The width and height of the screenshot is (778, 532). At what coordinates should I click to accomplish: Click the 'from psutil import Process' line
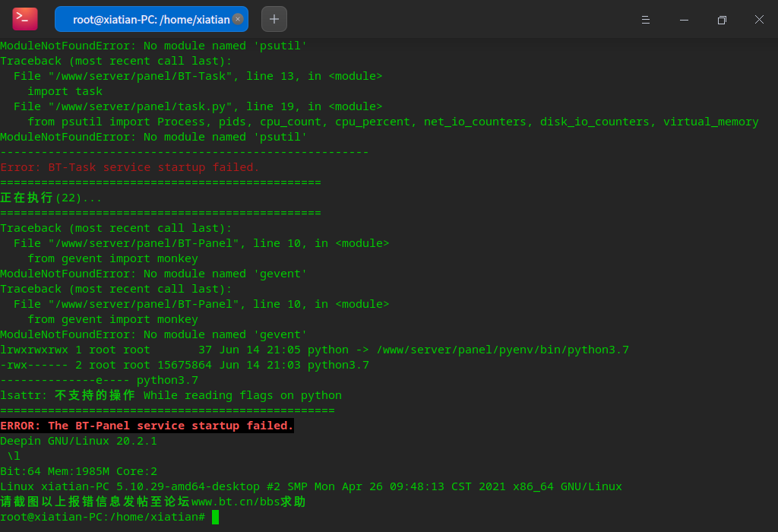point(393,122)
